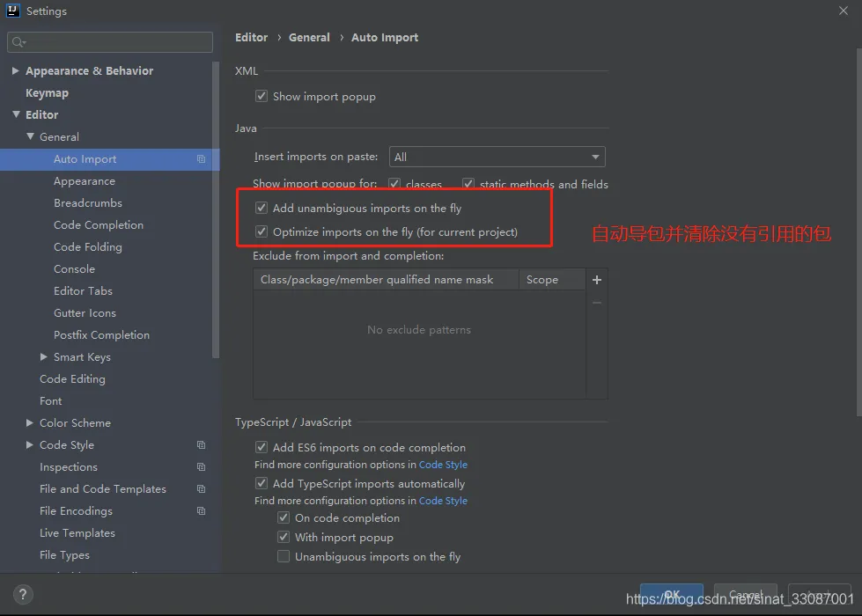The width and height of the screenshot is (862, 616).
Task: Click the search magnifier icon in settings
Action: (18, 42)
